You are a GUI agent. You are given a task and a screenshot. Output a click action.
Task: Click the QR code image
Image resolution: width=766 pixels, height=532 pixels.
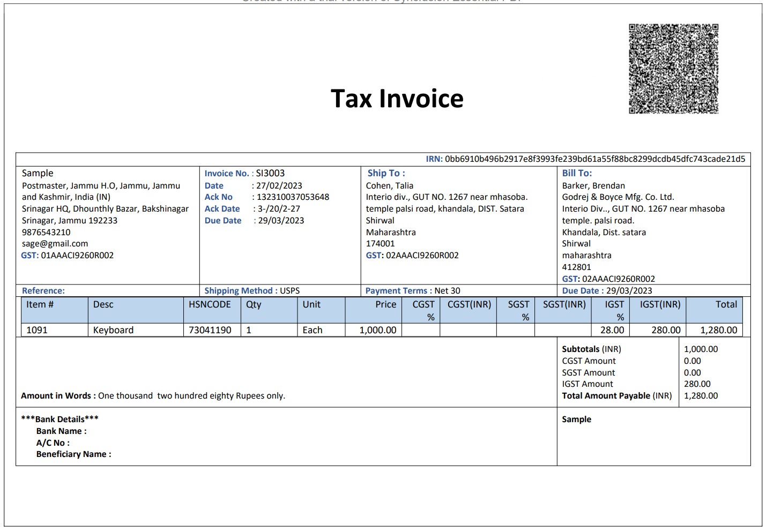pyautogui.click(x=673, y=69)
